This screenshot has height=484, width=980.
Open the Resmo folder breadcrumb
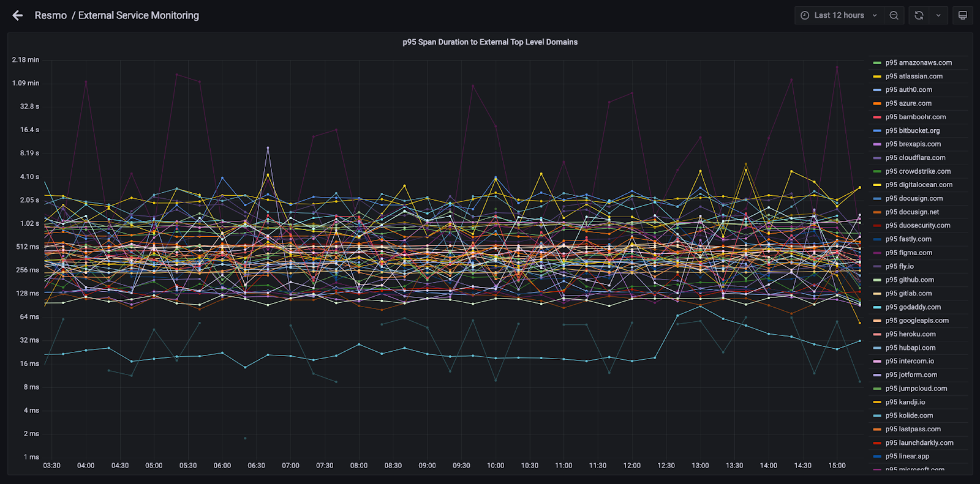(x=51, y=15)
